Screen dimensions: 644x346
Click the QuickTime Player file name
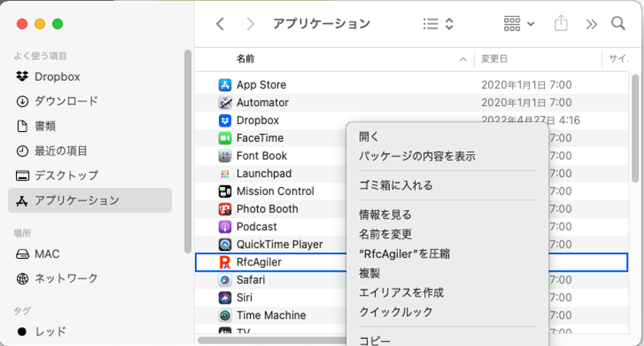[280, 245]
